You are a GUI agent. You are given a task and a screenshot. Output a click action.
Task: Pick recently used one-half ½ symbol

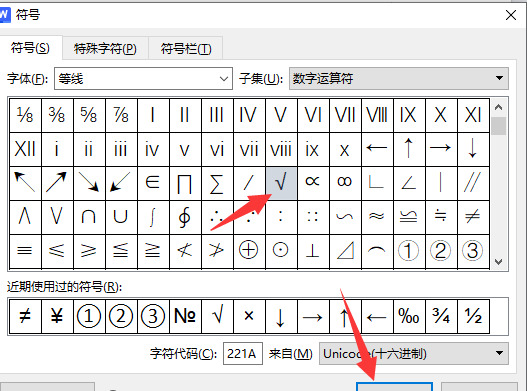[473, 316]
